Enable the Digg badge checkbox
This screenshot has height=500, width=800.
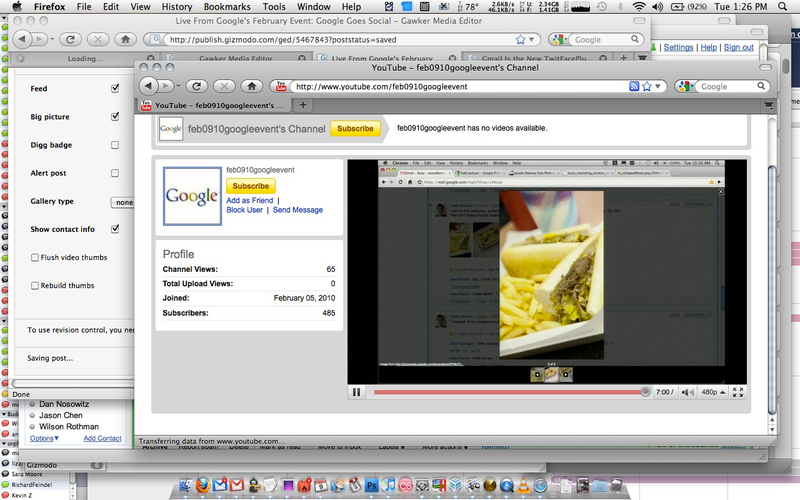pyautogui.click(x=115, y=145)
